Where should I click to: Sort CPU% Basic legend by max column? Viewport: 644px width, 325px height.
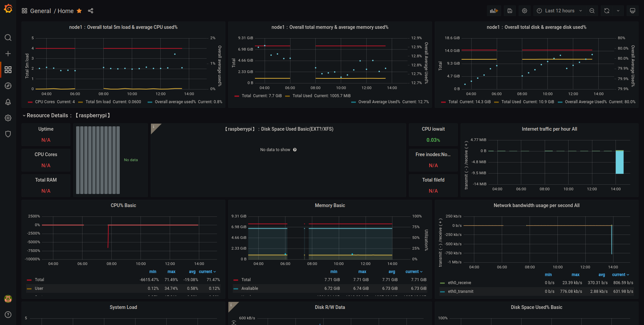171,272
